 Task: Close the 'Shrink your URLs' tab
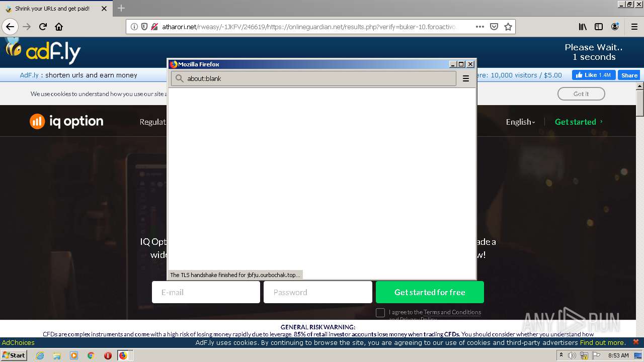(104, 9)
